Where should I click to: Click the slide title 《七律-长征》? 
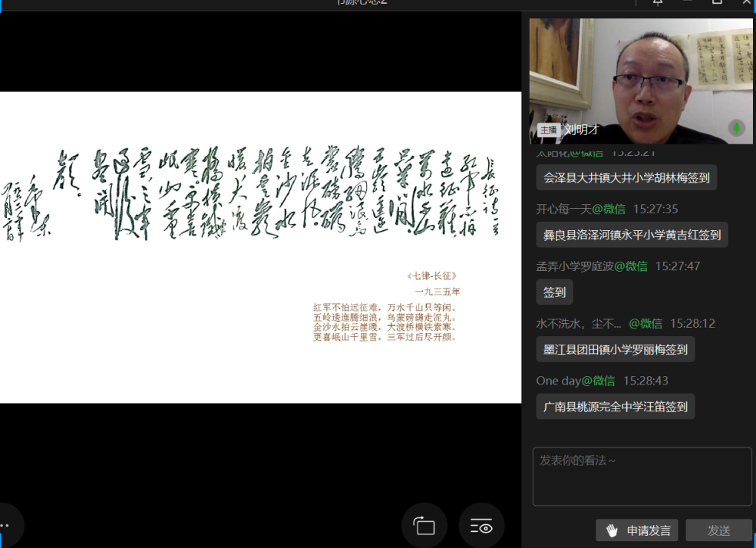[432, 276]
